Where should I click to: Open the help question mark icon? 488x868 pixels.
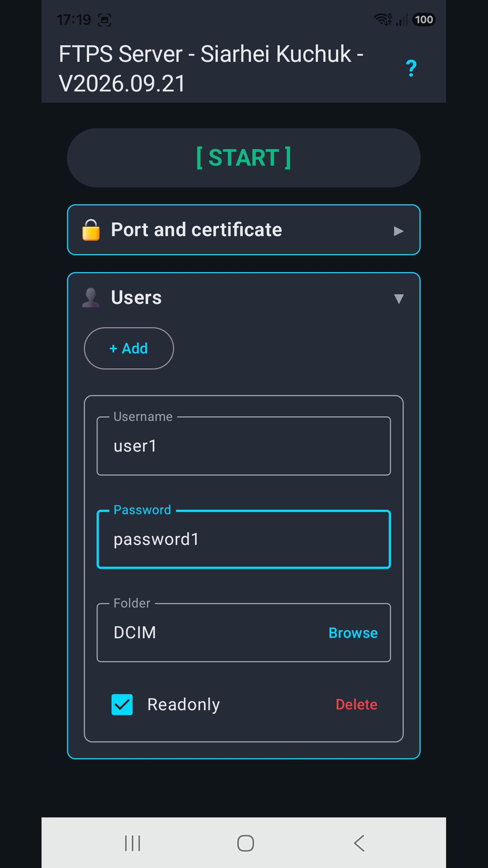point(411,68)
